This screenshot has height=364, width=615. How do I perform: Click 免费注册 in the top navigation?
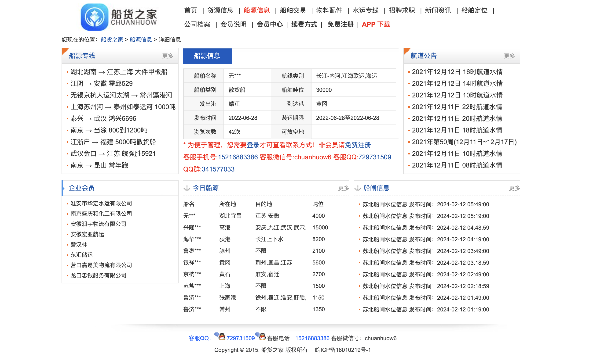[340, 24]
